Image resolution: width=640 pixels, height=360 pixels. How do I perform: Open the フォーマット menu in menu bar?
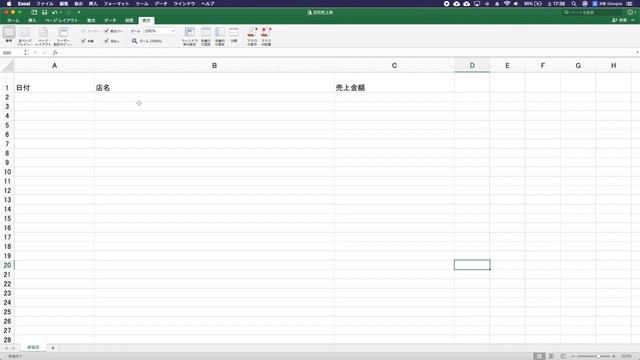pyautogui.click(x=116, y=4)
